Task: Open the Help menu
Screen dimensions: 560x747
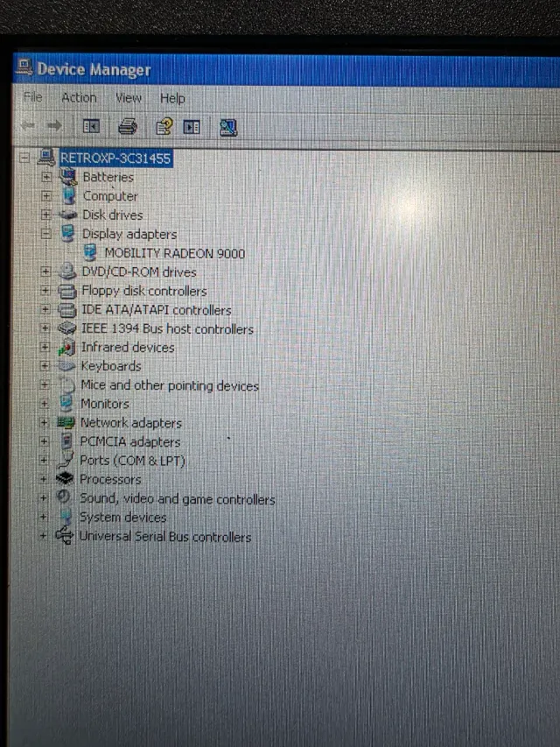Action: [x=171, y=99]
